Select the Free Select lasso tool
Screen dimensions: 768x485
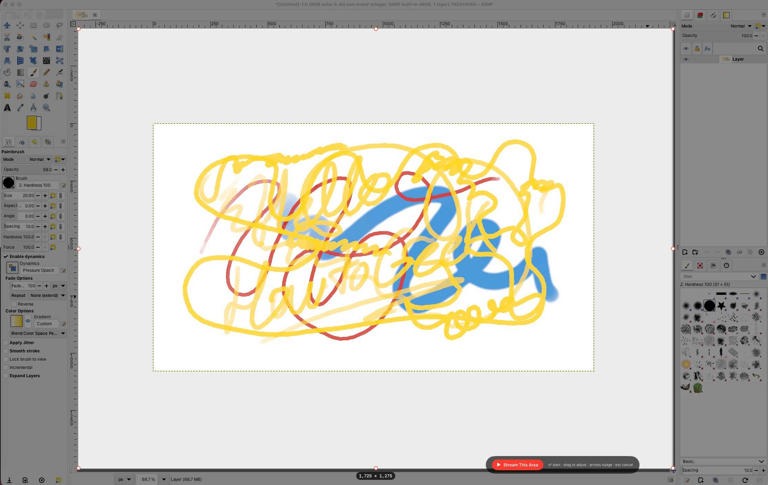pyautogui.click(x=60, y=25)
